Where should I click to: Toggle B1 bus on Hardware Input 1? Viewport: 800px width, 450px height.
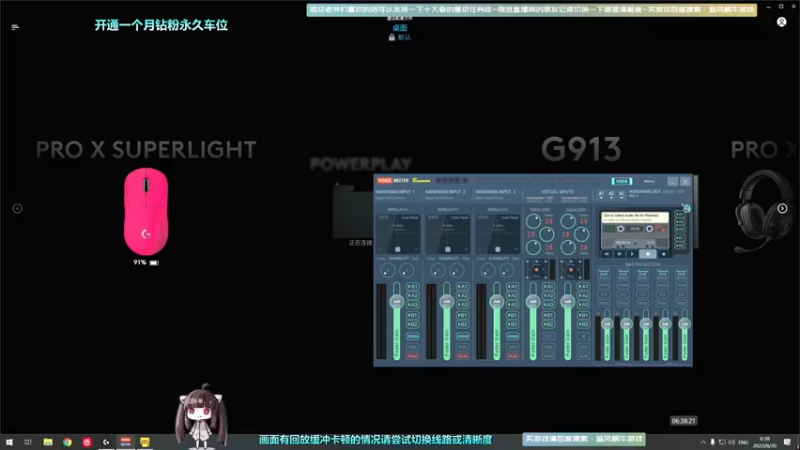click(413, 315)
